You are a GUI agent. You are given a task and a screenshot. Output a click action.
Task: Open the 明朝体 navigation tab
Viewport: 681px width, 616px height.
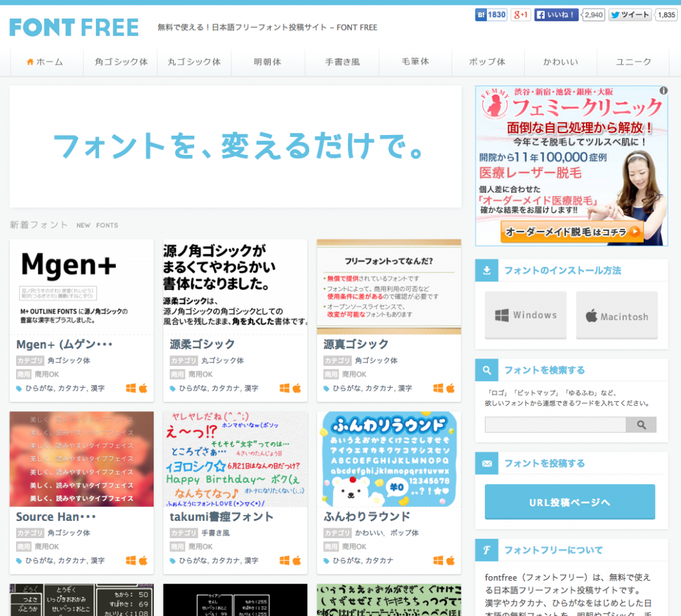point(268,62)
